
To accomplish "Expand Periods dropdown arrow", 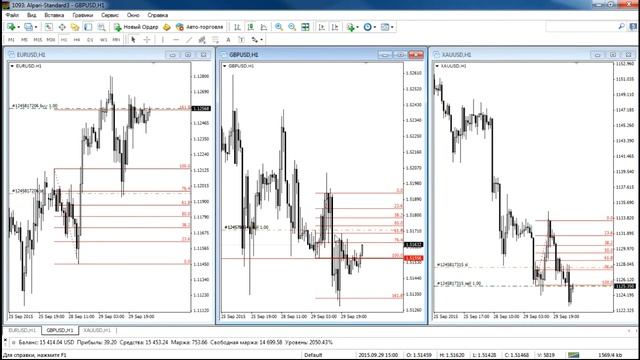I will tap(375, 27).
